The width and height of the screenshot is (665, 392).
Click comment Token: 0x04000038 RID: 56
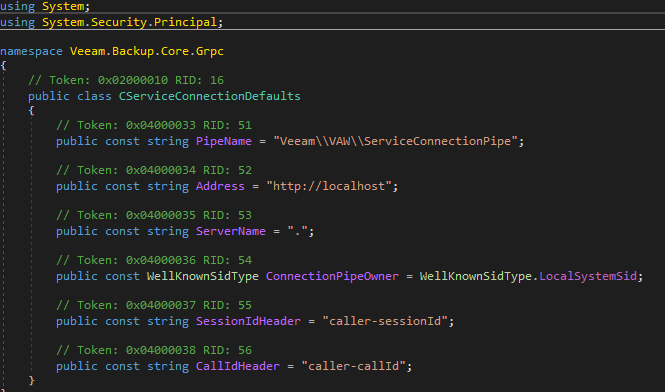point(154,350)
